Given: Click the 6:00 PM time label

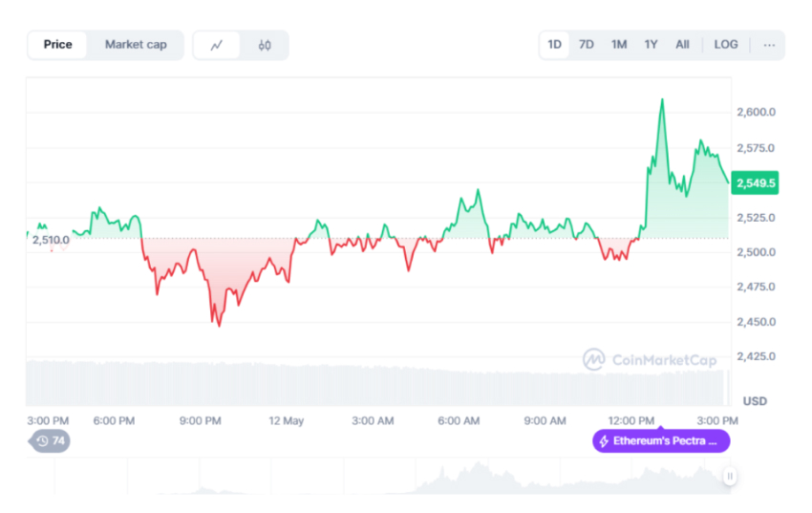Looking at the screenshot, I should 114,421.
